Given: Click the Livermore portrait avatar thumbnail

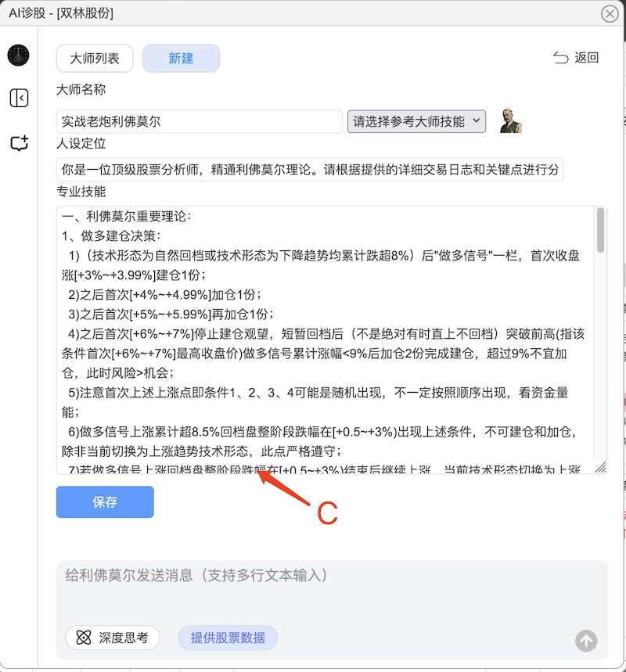Looking at the screenshot, I should pos(510,121).
